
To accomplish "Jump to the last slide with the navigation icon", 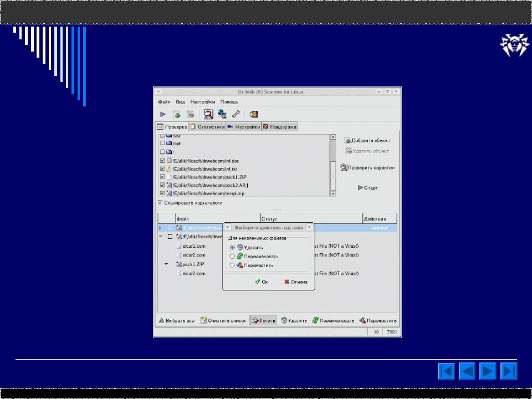I will pyautogui.click(x=509, y=371).
